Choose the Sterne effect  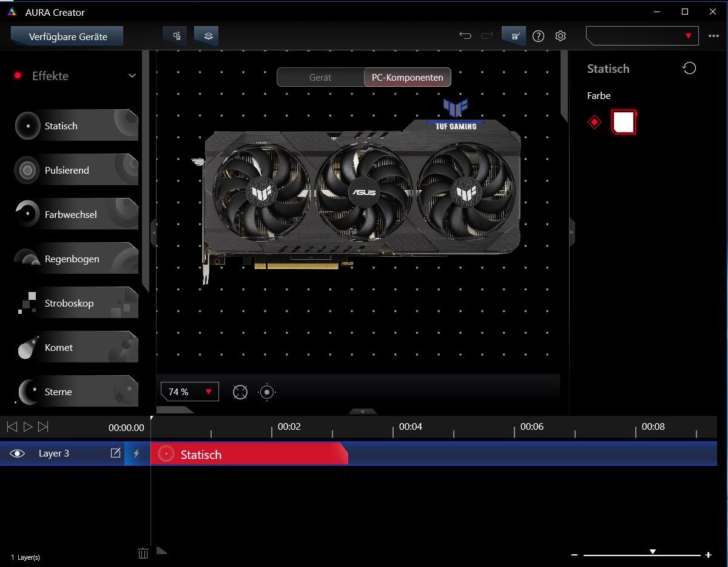point(76,392)
